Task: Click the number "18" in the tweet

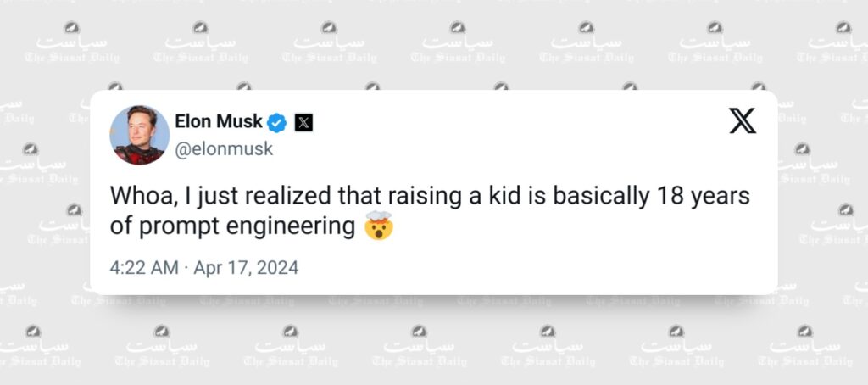Action: click(657, 196)
